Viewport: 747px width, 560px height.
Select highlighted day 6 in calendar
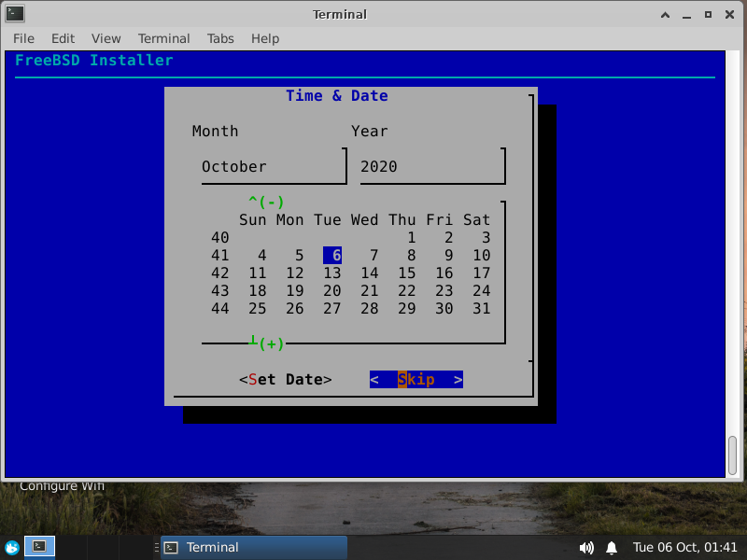pos(332,255)
